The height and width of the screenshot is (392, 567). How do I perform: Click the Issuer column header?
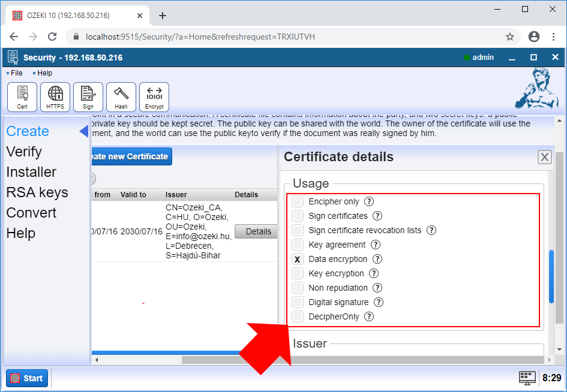click(176, 195)
